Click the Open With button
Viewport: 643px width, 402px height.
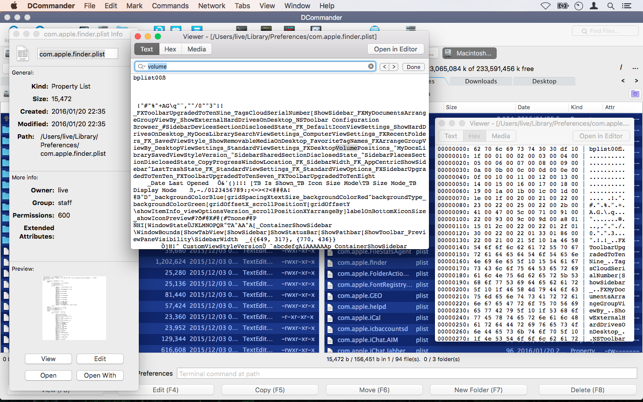[100, 375]
